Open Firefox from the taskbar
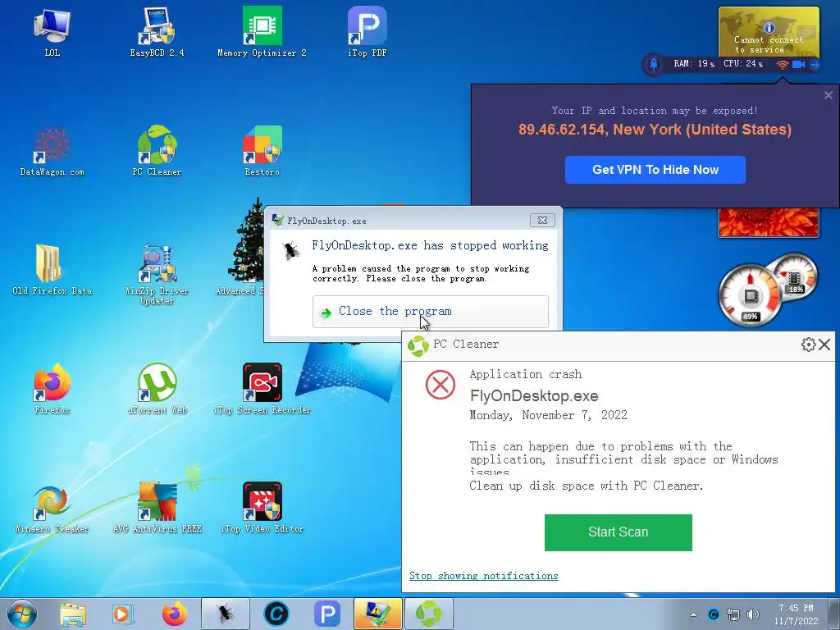 coord(174,614)
